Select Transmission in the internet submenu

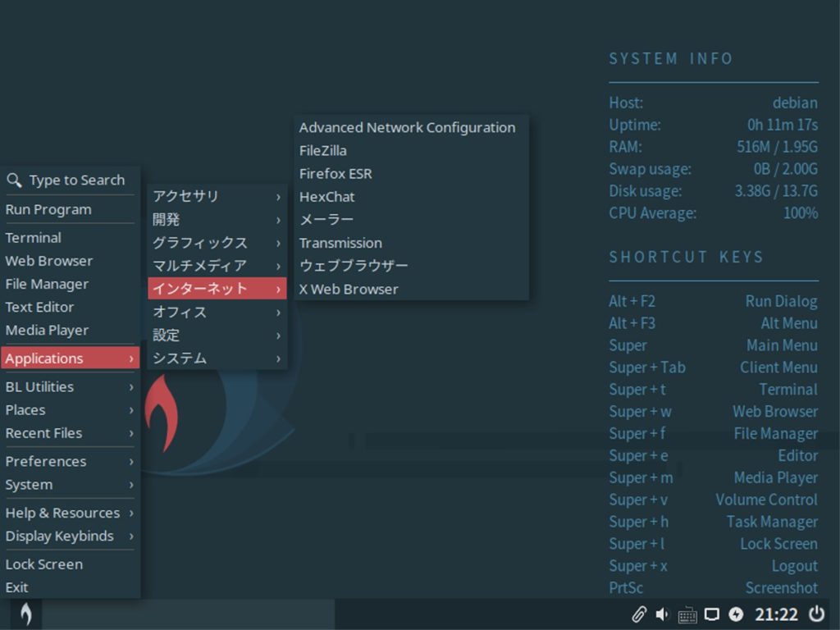341,243
